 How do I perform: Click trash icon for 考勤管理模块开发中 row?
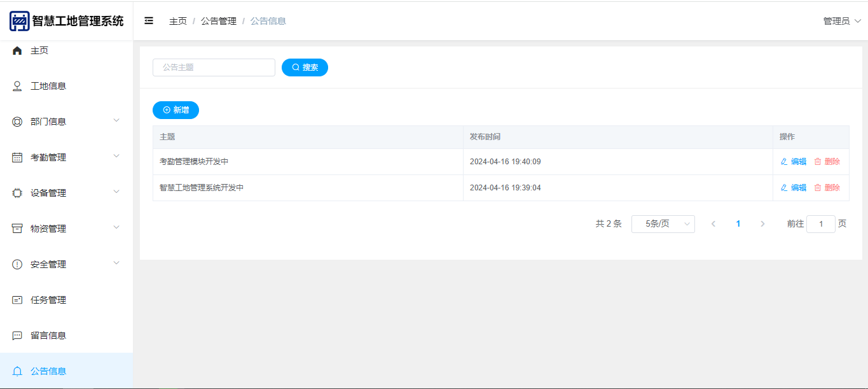(818, 162)
